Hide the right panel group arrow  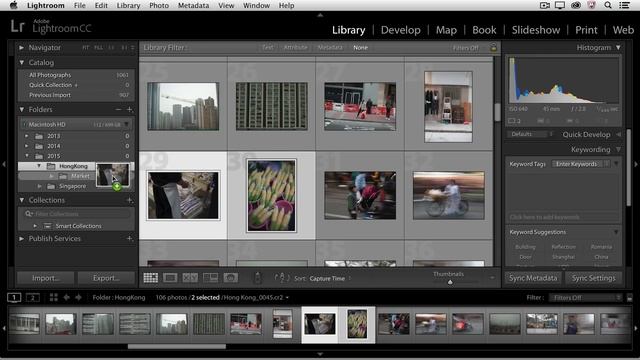(x=636, y=164)
